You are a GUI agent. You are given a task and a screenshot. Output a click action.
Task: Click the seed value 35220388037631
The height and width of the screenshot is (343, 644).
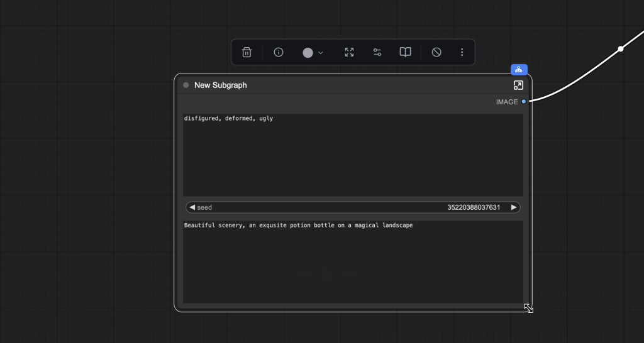click(x=473, y=207)
